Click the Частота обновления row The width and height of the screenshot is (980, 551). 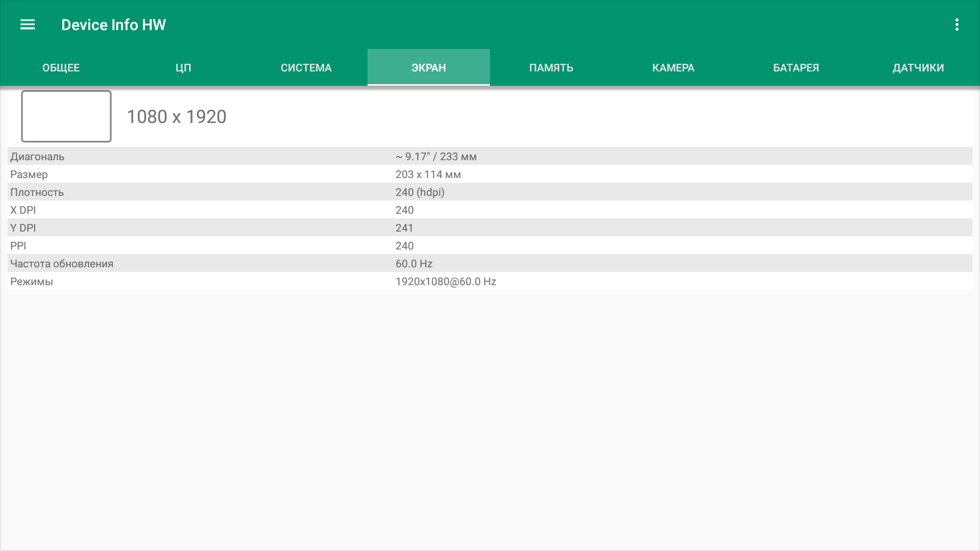pyautogui.click(x=490, y=264)
